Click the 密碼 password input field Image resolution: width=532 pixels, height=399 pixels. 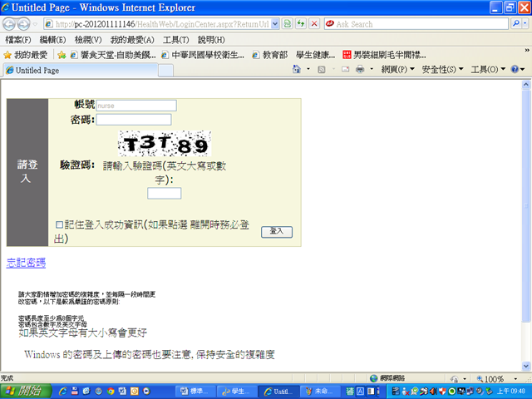click(145, 120)
